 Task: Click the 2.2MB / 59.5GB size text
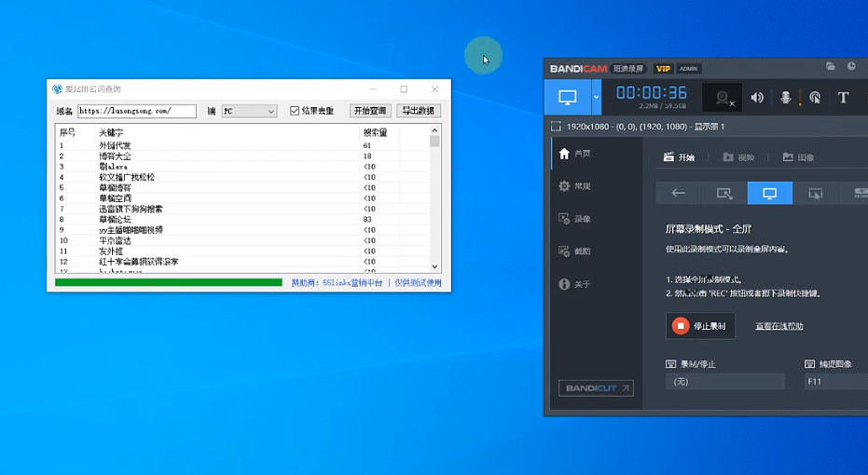(x=662, y=105)
